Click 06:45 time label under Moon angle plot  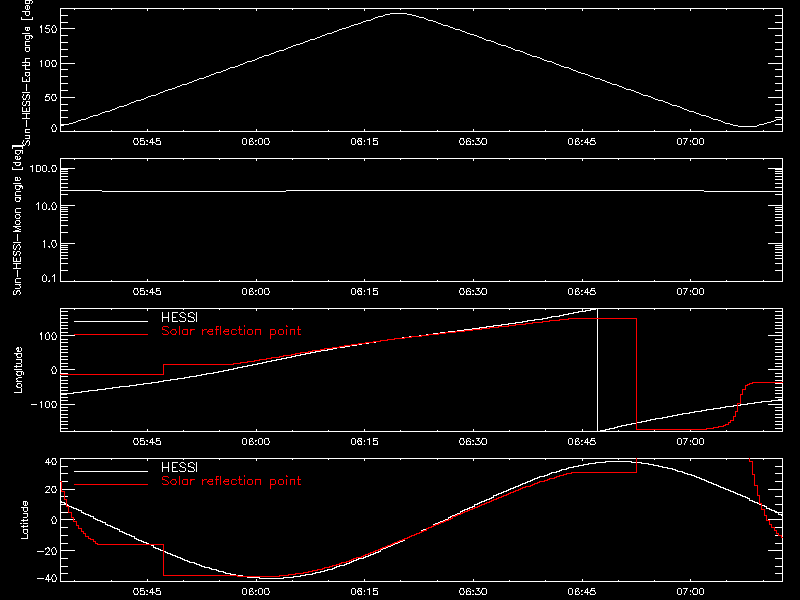(x=582, y=292)
